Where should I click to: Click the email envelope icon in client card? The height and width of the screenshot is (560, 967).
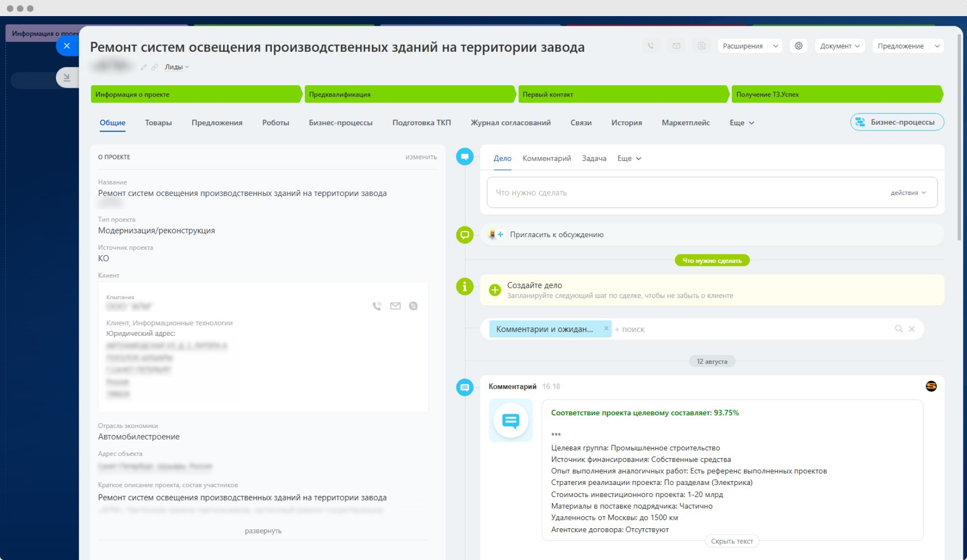tap(395, 306)
